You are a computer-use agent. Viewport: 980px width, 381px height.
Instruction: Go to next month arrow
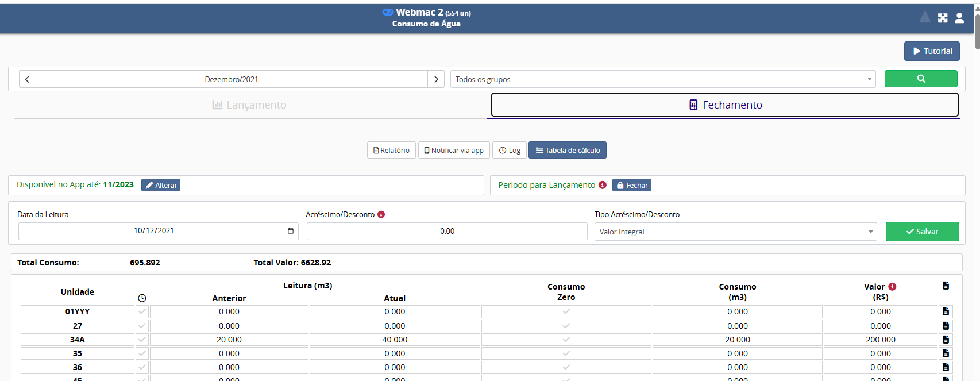436,79
